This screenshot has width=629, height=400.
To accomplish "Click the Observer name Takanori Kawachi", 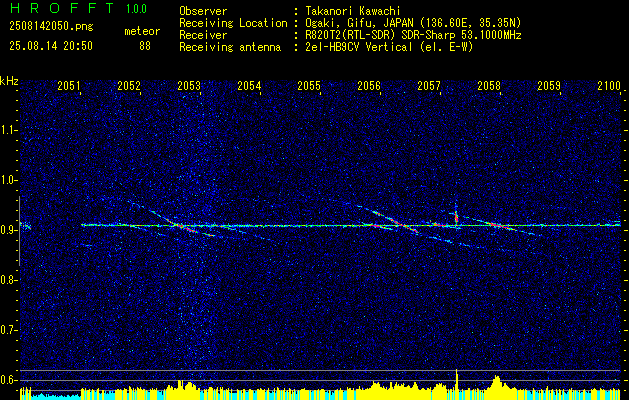I will point(352,11).
